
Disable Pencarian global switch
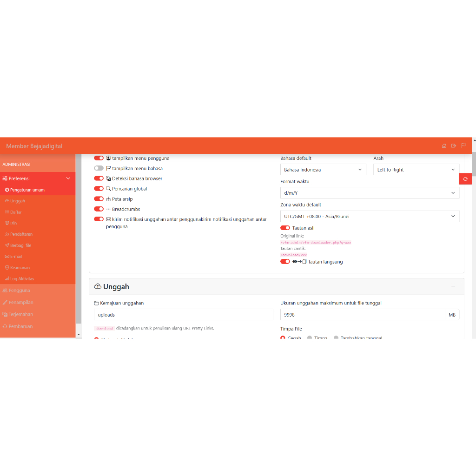tap(99, 189)
